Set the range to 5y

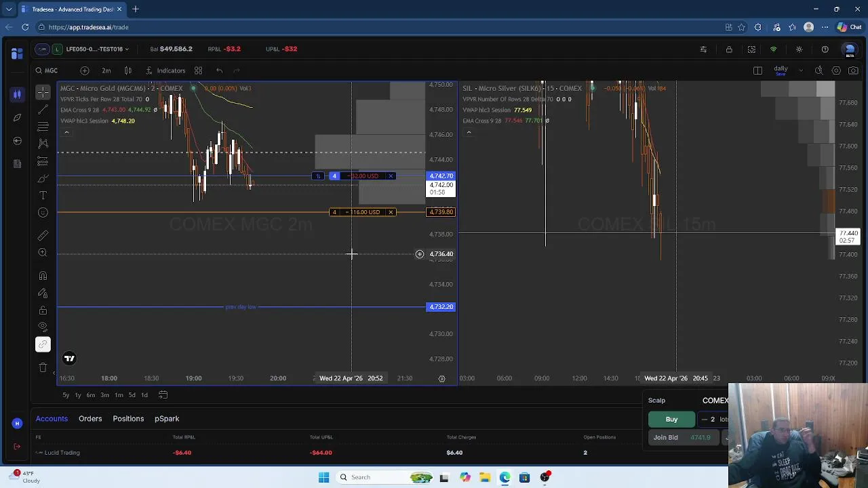click(66, 395)
